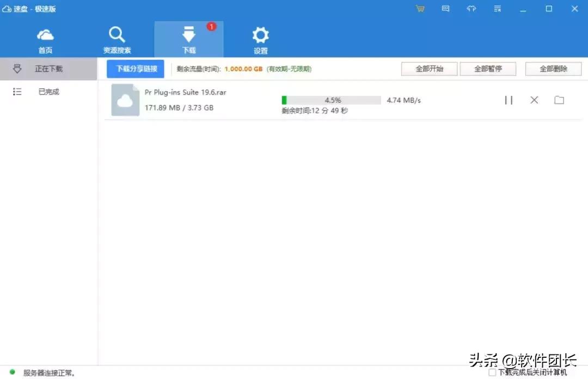Click the skin/theme shirt icon in title bar
The image size is (588, 379).
(x=471, y=9)
